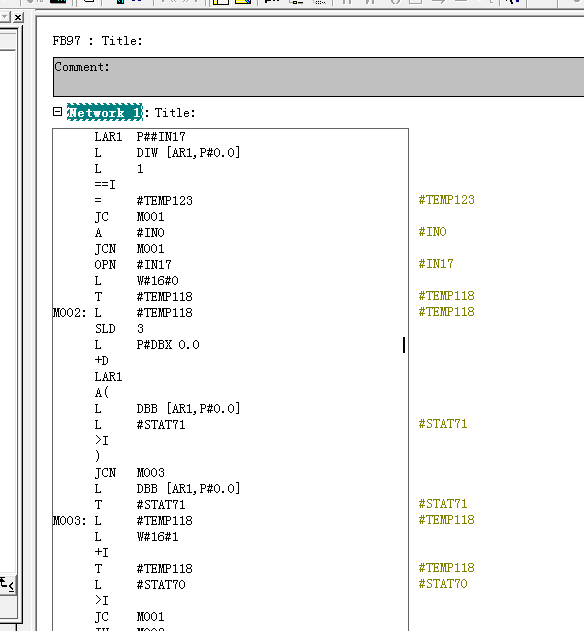Click inside the Comment field
The width and height of the screenshot is (584, 631).
point(318,77)
